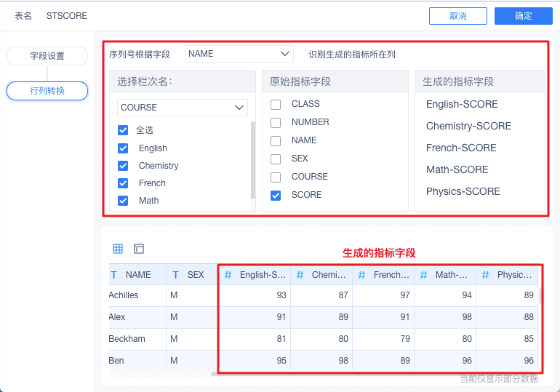Open the NAME sequence field dropdown
560x392 pixels.
[239, 54]
